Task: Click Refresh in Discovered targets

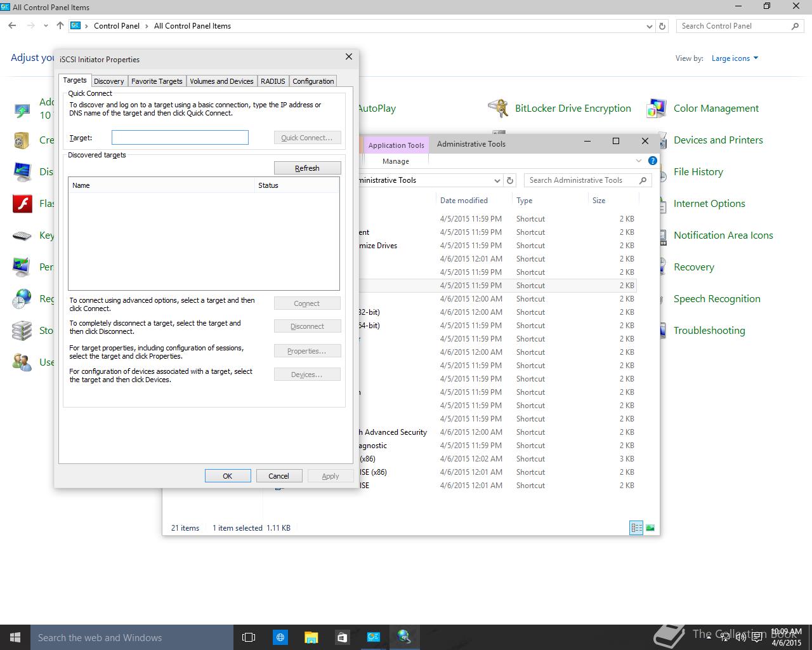Action: pos(307,168)
